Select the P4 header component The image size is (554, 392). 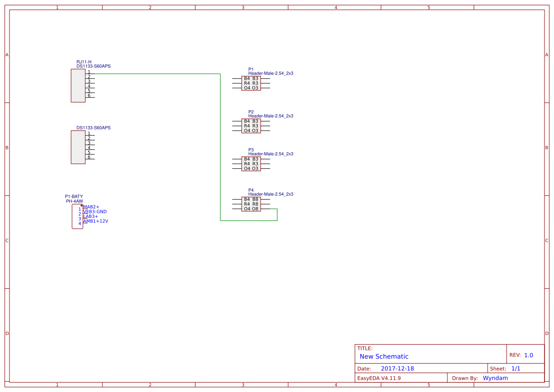[x=250, y=204]
